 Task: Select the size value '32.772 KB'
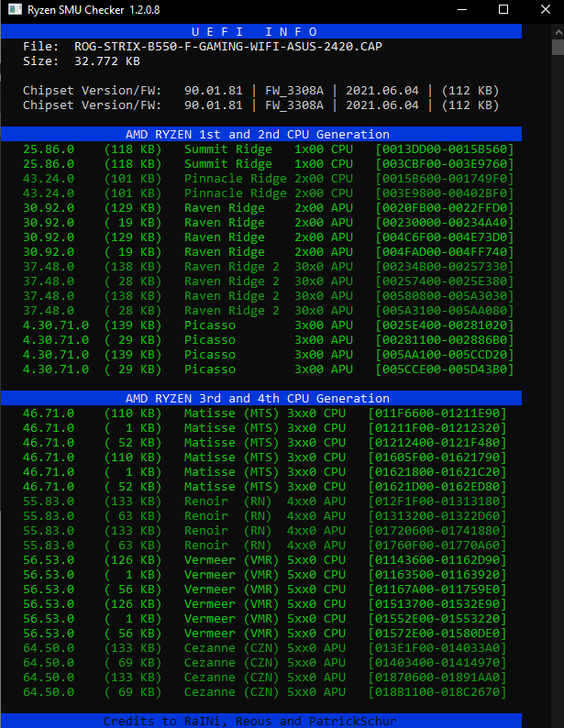click(107, 61)
